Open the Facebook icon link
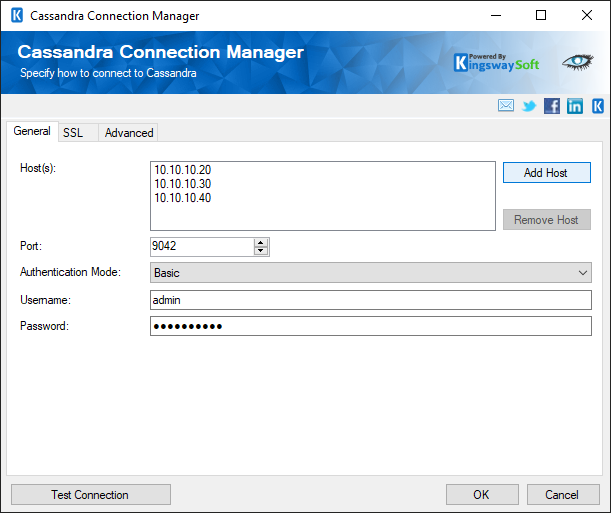The height and width of the screenshot is (513, 611). pyautogui.click(x=552, y=106)
